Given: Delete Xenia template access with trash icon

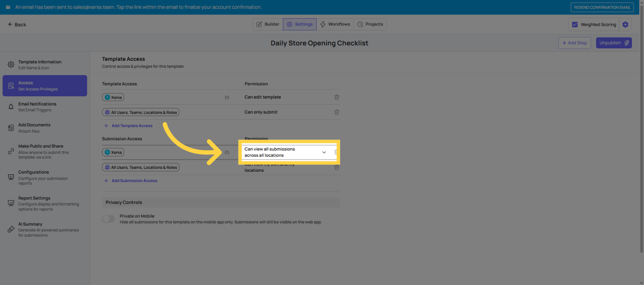Looking at the screenshot, I should coord(337,97).
